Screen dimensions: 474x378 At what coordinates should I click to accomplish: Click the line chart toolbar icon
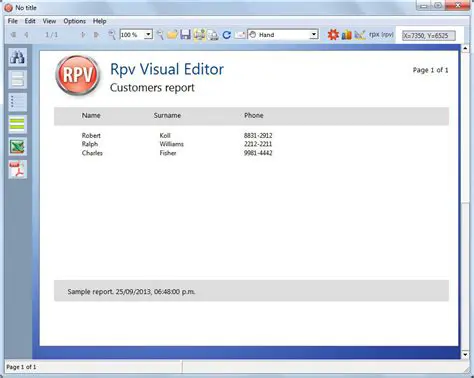click(x=360, y=35)
